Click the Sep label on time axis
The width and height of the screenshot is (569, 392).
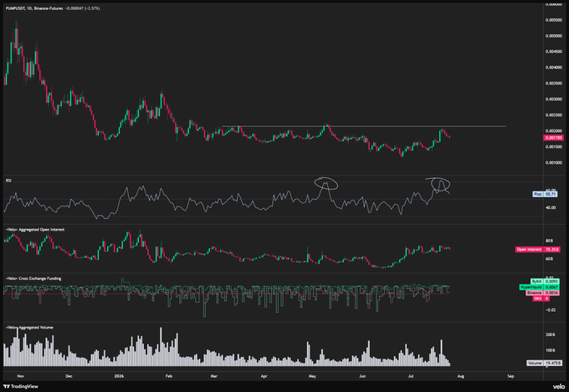(510, 376)
